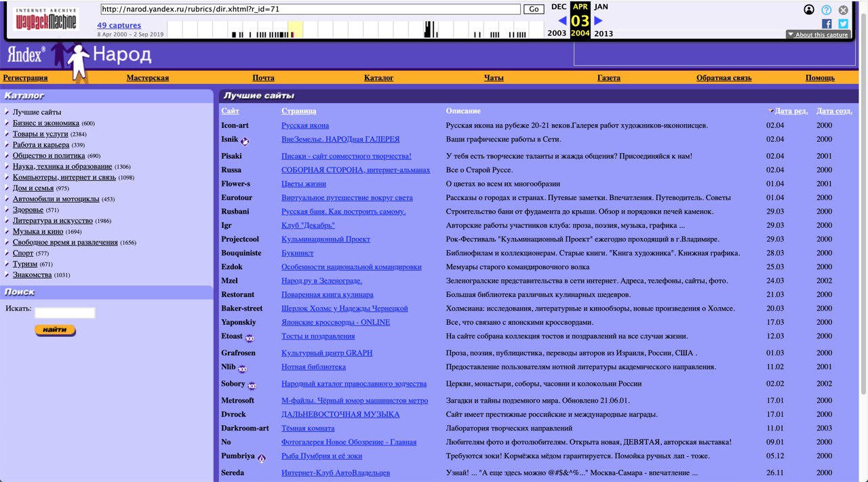
Task: Open Наука, техника и образование category
Action: (x=62, y=167)
